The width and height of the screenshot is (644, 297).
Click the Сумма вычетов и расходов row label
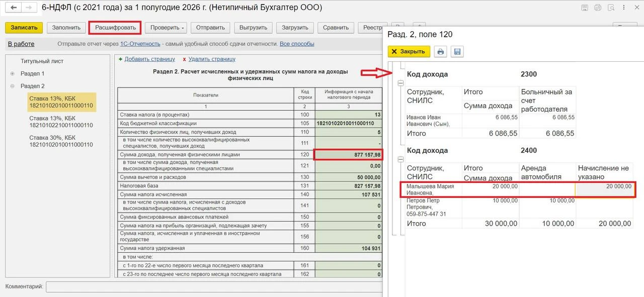pyautogui.click(x=153, y=177)
